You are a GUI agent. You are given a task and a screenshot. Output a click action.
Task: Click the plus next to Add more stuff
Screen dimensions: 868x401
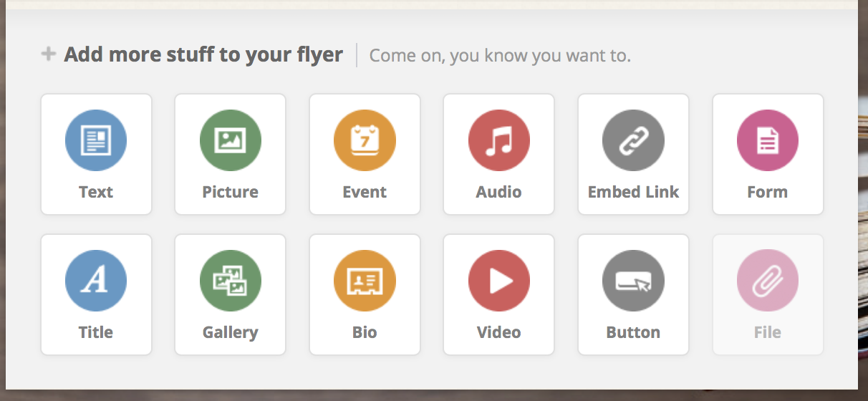[48, 54]
